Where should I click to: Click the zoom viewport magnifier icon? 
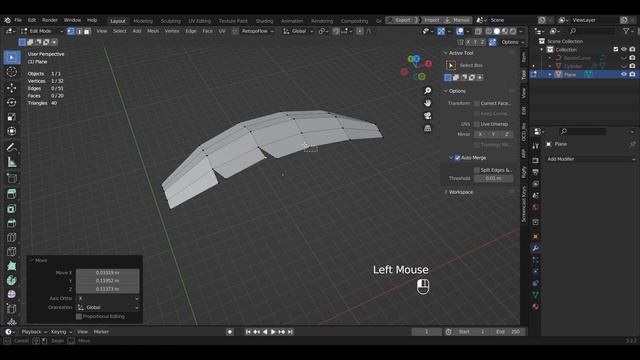point(427,90)
